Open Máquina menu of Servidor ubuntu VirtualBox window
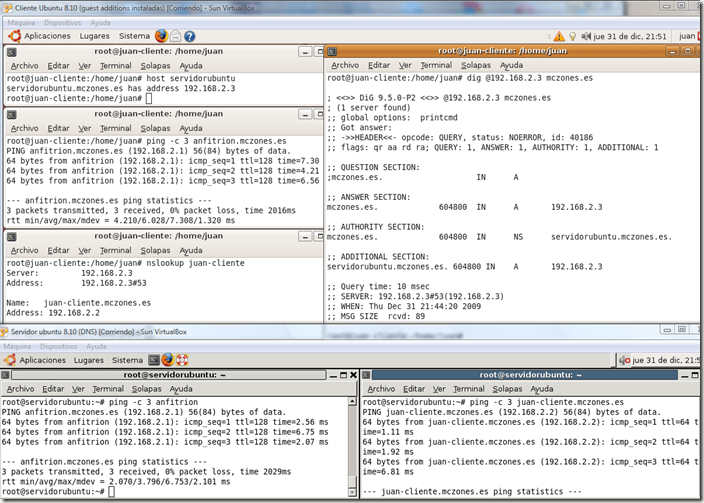The width and height of the screenshot is (704, 503). click(x=17, y=346)
